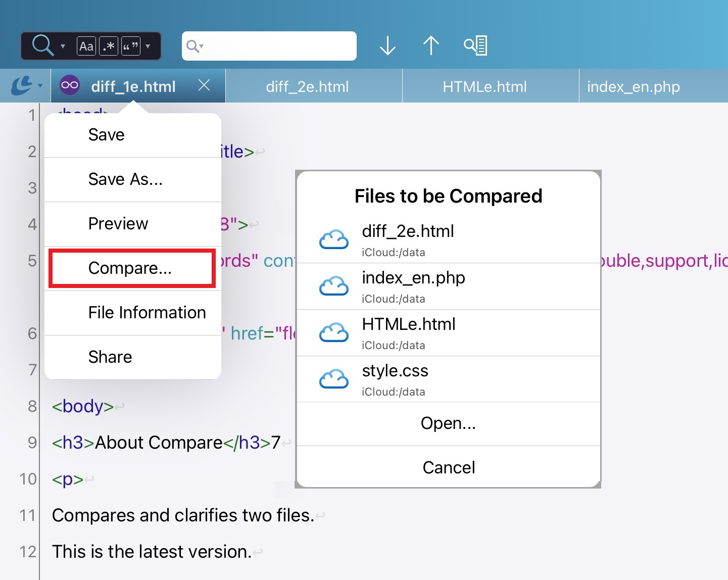The image size is (728, 580).
Task: Click cloud icon next to style.css
Action: click(x=334, y=379)
